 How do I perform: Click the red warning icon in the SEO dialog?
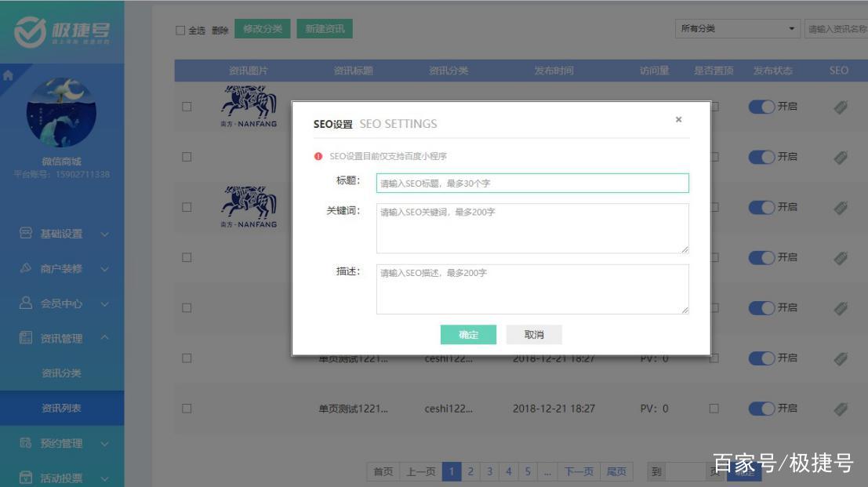click(318, 156)
